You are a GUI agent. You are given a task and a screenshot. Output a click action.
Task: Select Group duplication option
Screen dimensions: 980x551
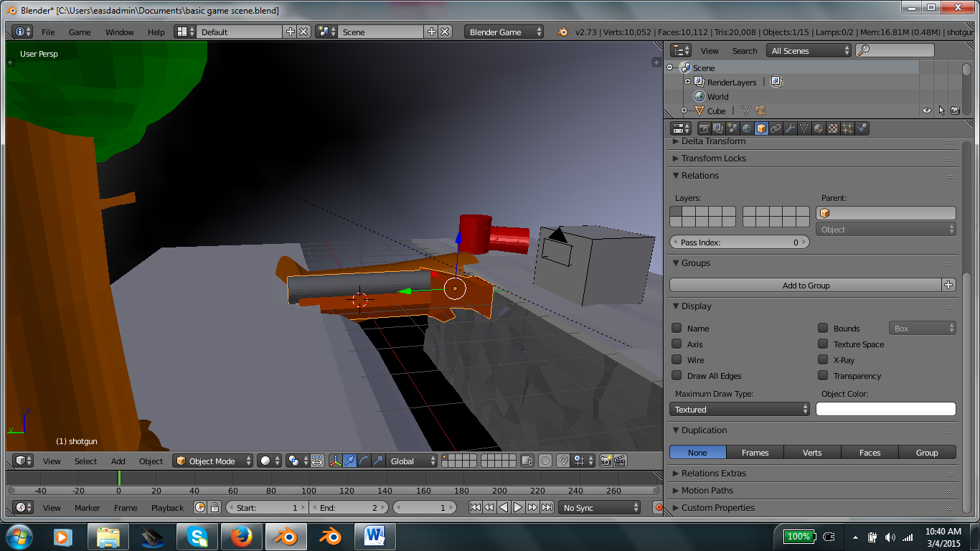(927, 452)
